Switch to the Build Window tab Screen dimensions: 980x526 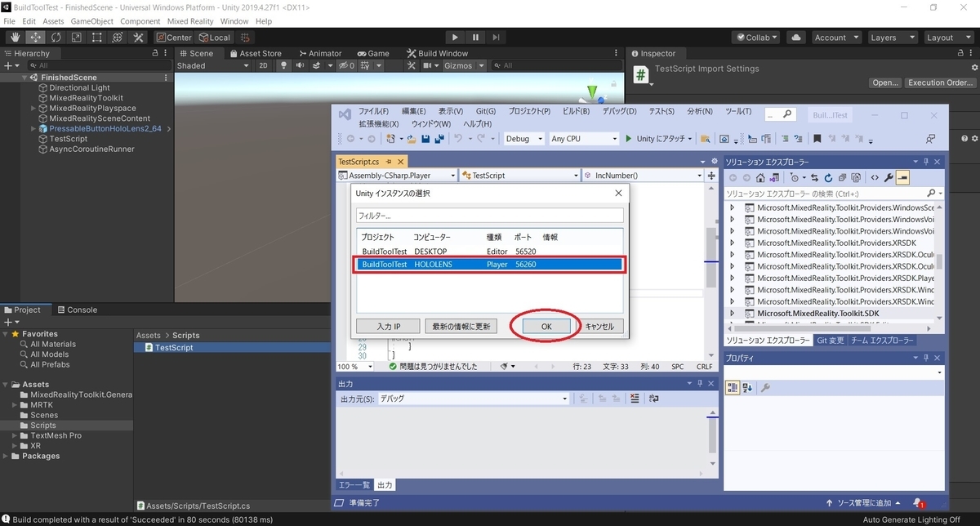pyautogui.click(x=437, y=53)
